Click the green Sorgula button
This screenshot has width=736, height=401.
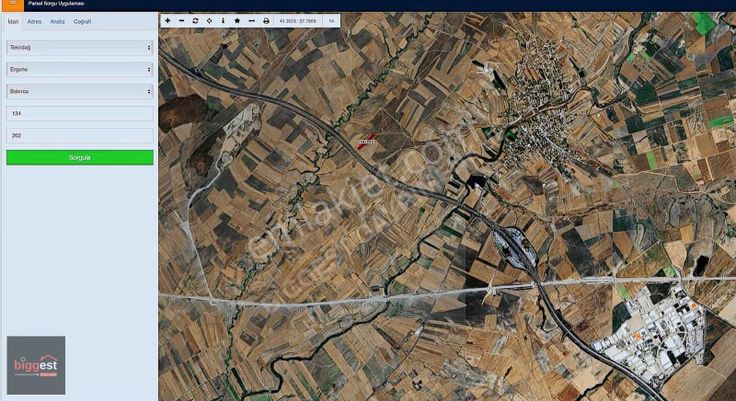coord(80,157)
